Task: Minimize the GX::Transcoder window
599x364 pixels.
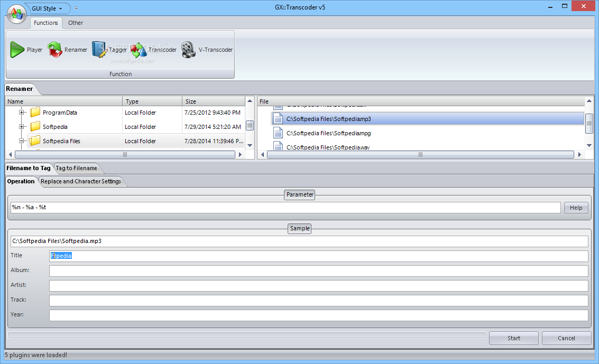Action: pos(550,7)
